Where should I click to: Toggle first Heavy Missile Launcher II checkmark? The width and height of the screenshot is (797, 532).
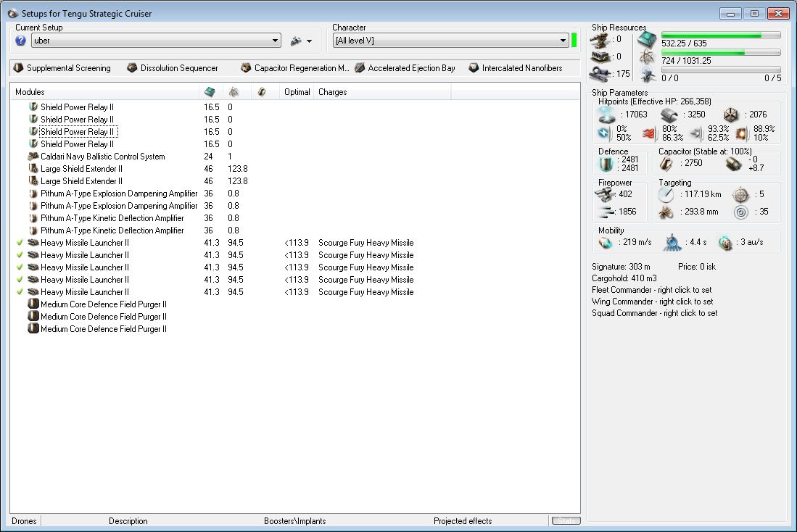[x=20, y=243]
